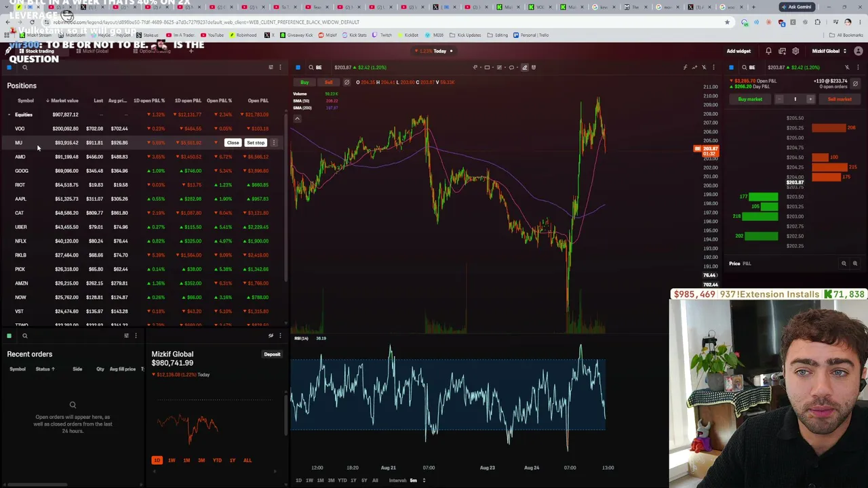Screen dimensions: 868x488
Task: Click the Positions widget filter icon
Action: pos(271,67)
